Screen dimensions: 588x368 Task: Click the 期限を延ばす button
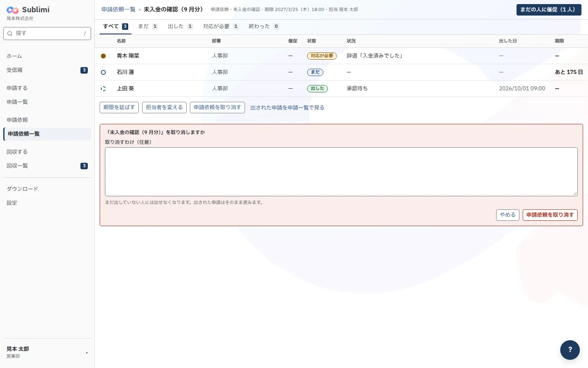click(x=119, y=108)
